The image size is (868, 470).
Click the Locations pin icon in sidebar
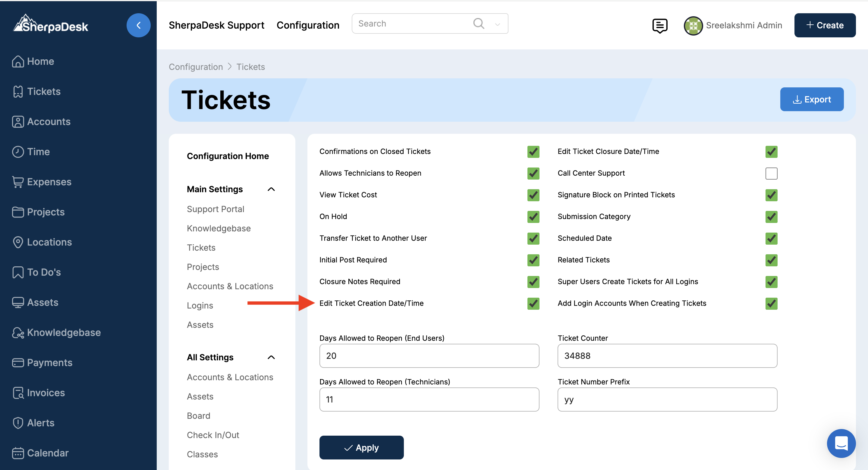pyautogui.click(x=17, y=242)
